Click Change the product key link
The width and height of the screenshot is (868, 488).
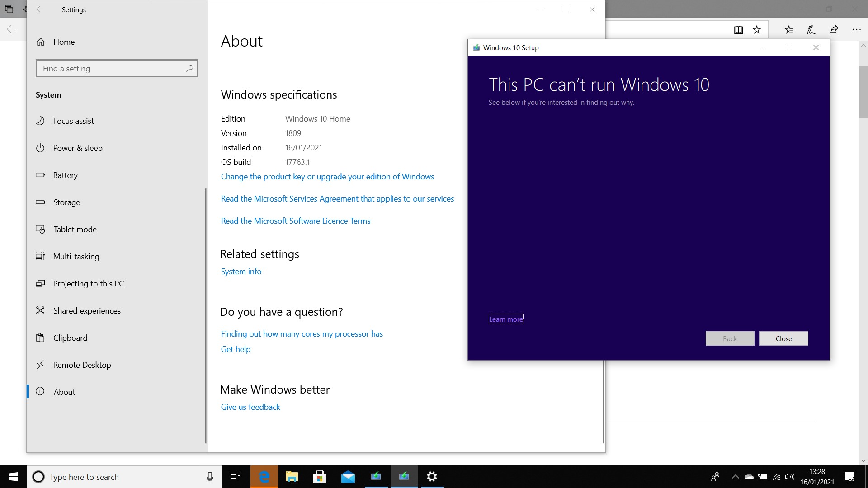[x=327, y=177]
